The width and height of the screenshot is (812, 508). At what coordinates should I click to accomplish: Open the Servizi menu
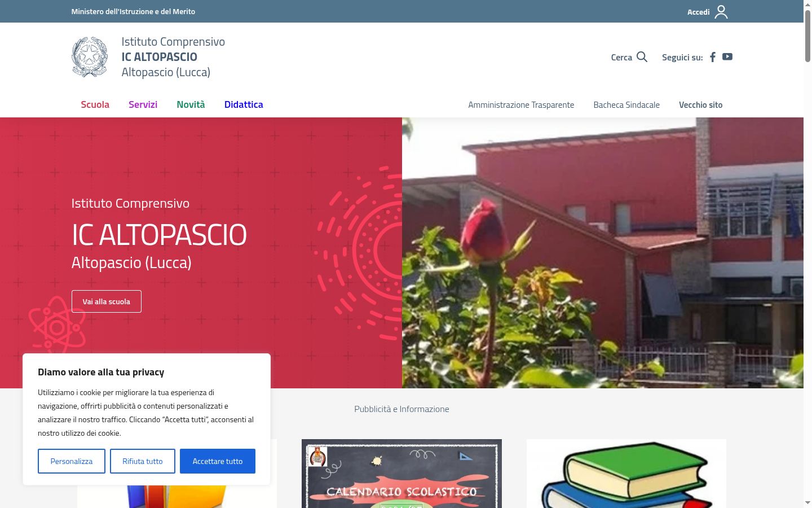click(x=143, y=104)
